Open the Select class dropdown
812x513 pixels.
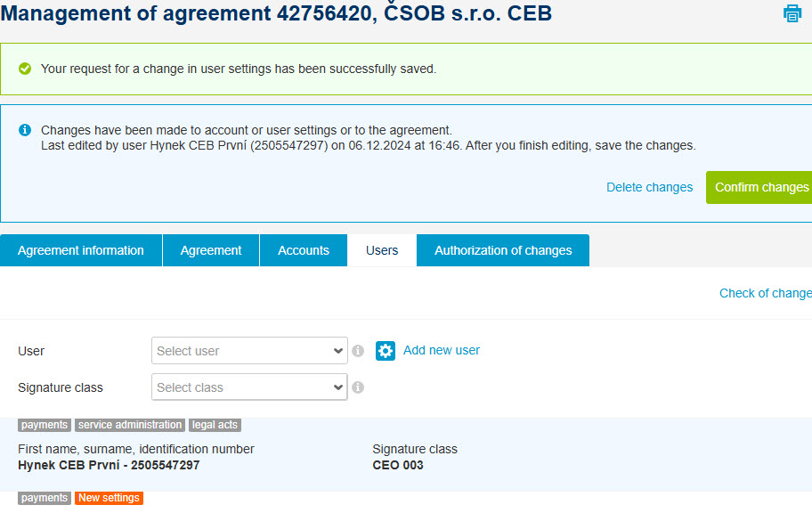pyautogui.click(x=249, y=387)
